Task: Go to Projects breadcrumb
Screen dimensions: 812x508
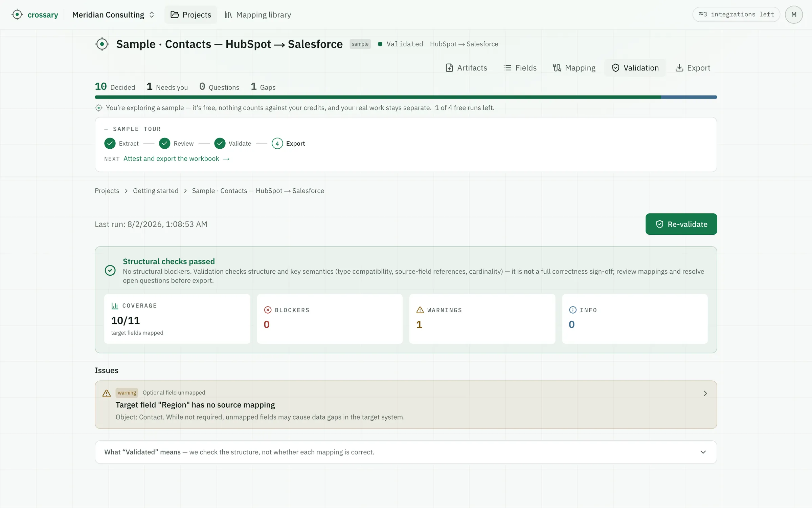Action: coord(107,191)
